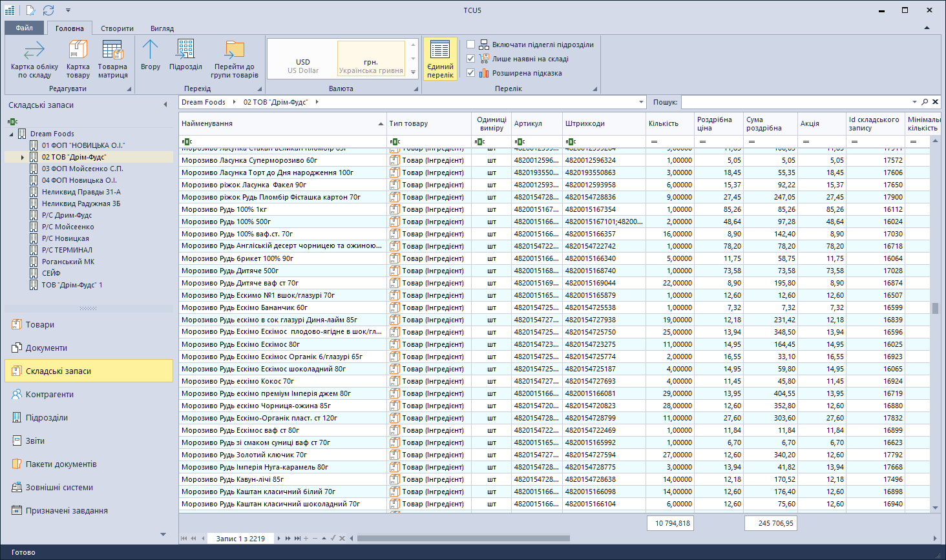The height and width of the screenshot is (560, 946).
Task: Open Контрагенти navigation section
Action: [x=89, y=395]
